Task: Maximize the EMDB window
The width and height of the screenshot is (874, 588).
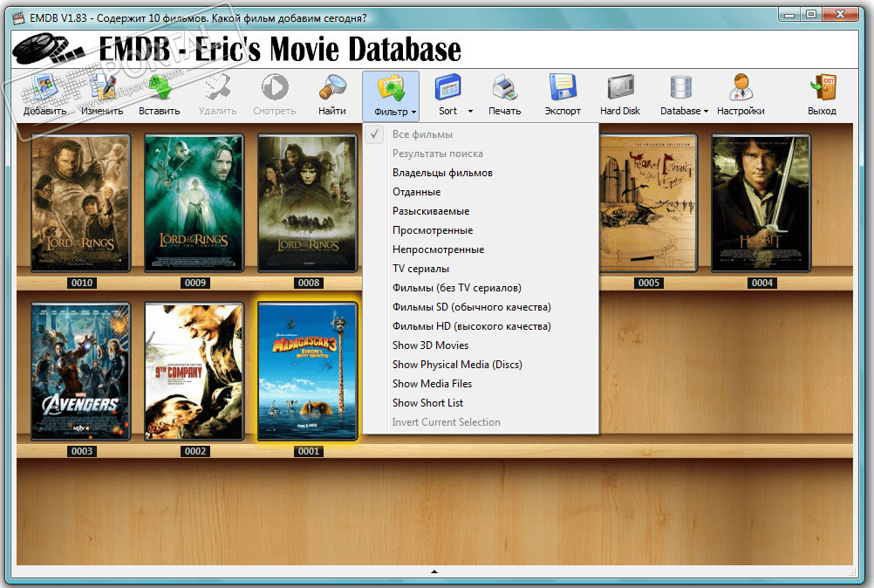Action: (x=811, y=15)
